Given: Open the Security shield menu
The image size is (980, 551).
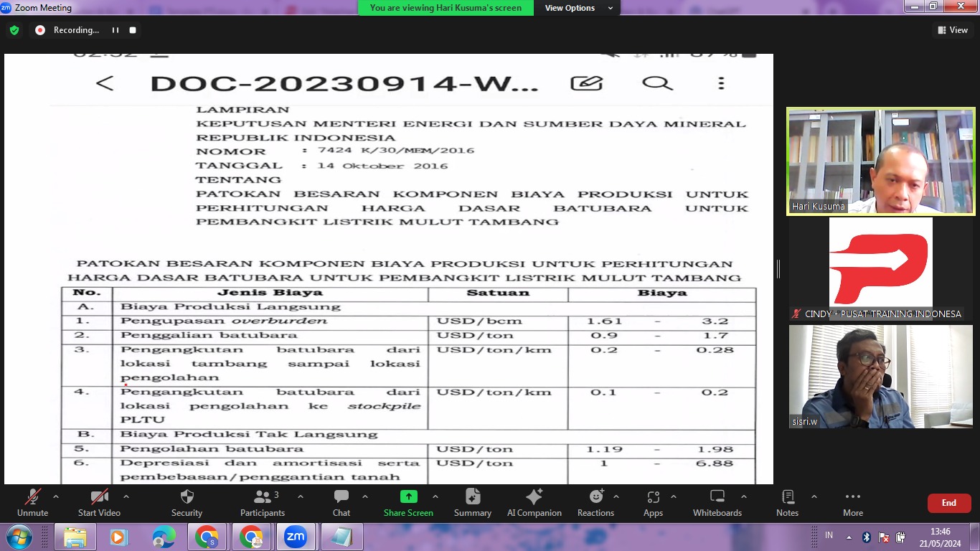Looking at the screenshot, I should click(x=187, y=503).
